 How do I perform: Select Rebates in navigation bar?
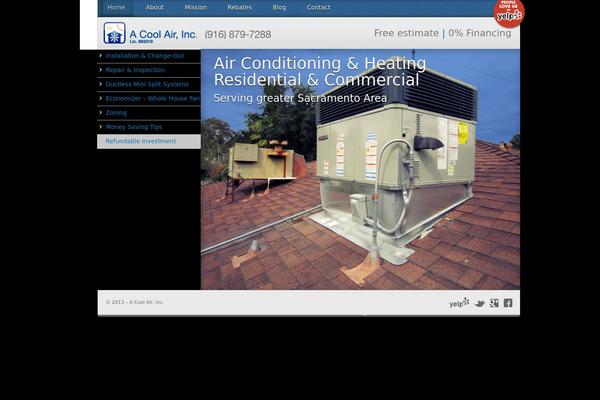pyautogui.click(x=240, y=8)
